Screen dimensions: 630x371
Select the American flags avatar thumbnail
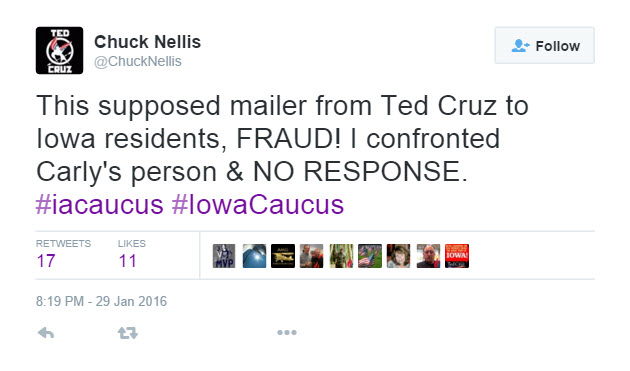coord(370,256)
